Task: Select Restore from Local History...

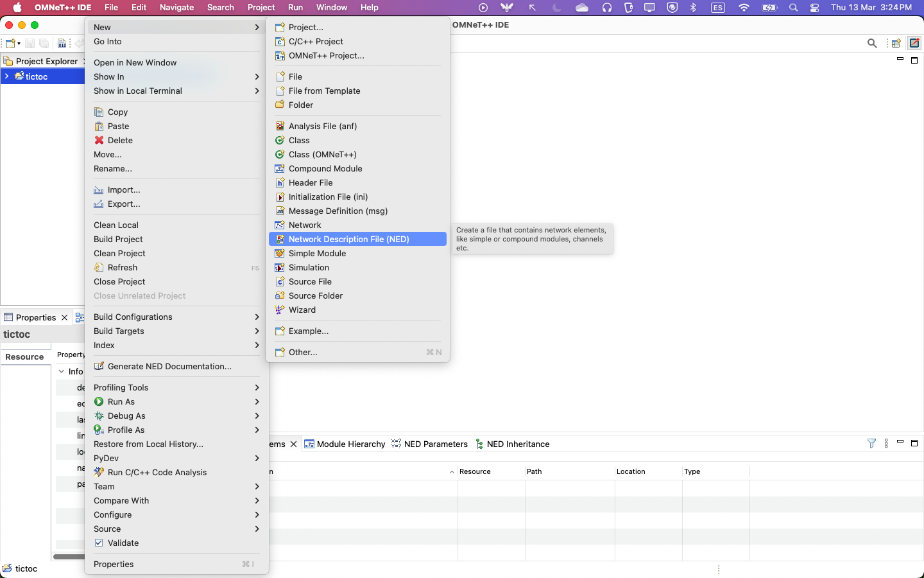Action: [176, 444]
